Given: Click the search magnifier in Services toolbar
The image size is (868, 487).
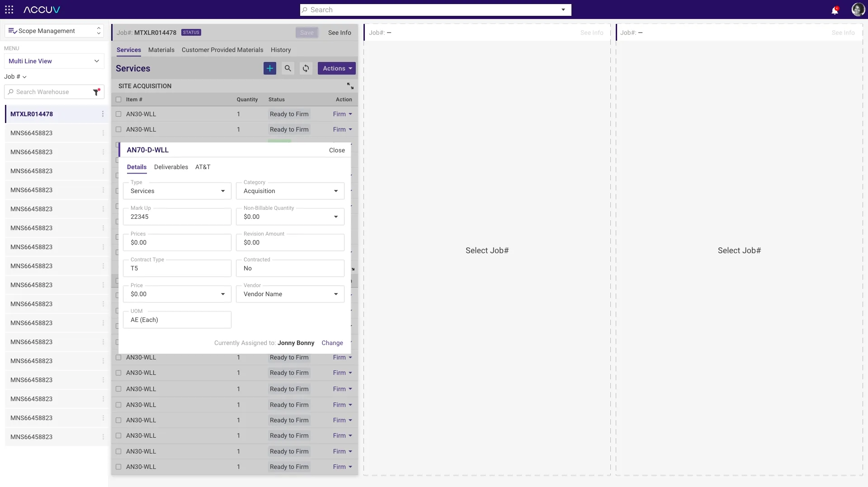Looking at the screenshot, I should coord(288,68).
